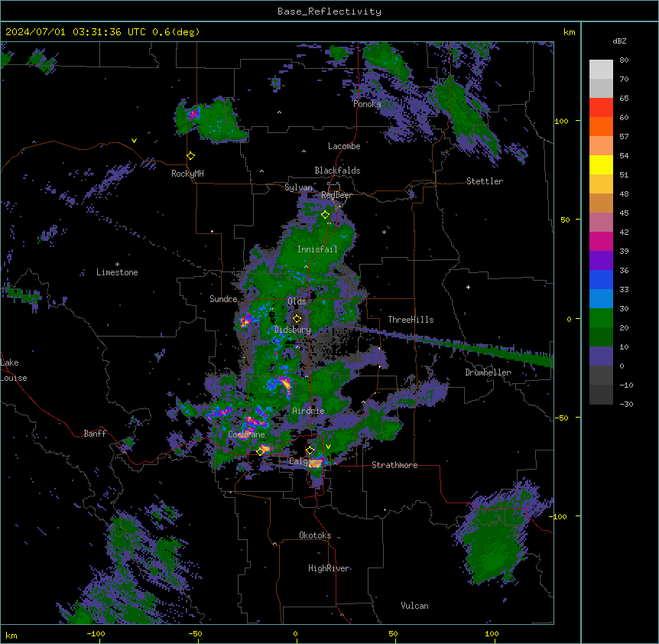This screenshot has height=644, width=659.
Task: Select the bright orange 57–60 dBZ legend swatch
Action: (601, 126)
